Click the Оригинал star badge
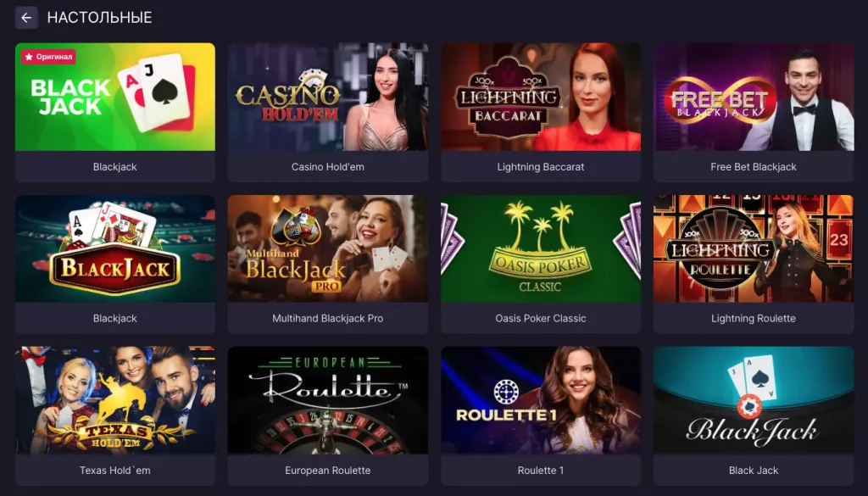The image size is (868, 496). [48, 57]
